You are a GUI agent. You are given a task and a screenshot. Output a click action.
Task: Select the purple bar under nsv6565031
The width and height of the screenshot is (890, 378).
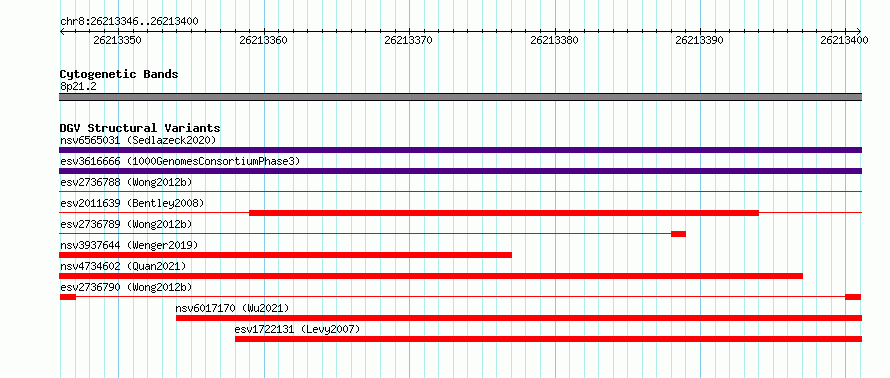click(460, 150)
